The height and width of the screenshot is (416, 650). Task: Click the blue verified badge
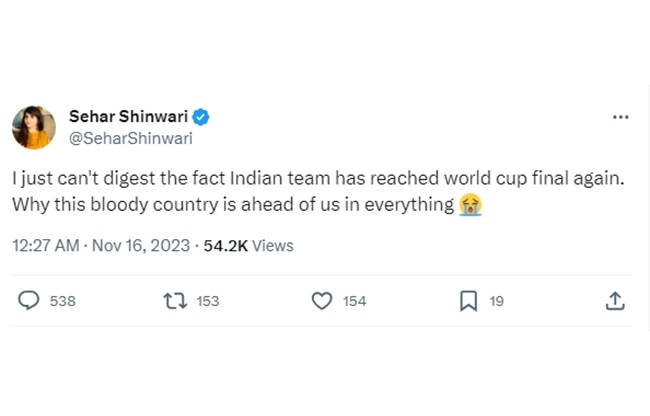tap(201, 117)
